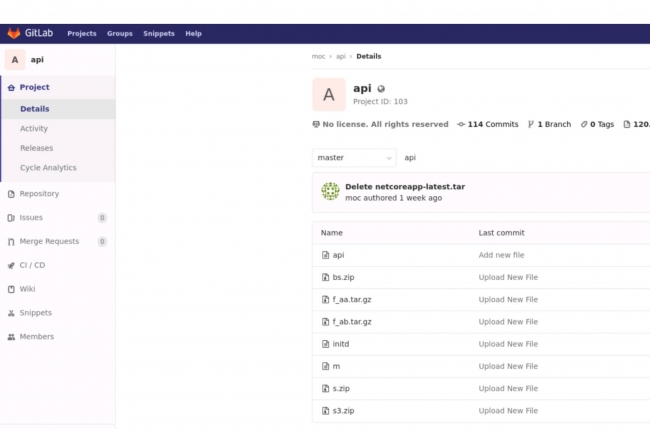Open the Groups menu in navbar
Image resolution: width=650 pixels, height=433 pixels.
(x=120, y=33)
